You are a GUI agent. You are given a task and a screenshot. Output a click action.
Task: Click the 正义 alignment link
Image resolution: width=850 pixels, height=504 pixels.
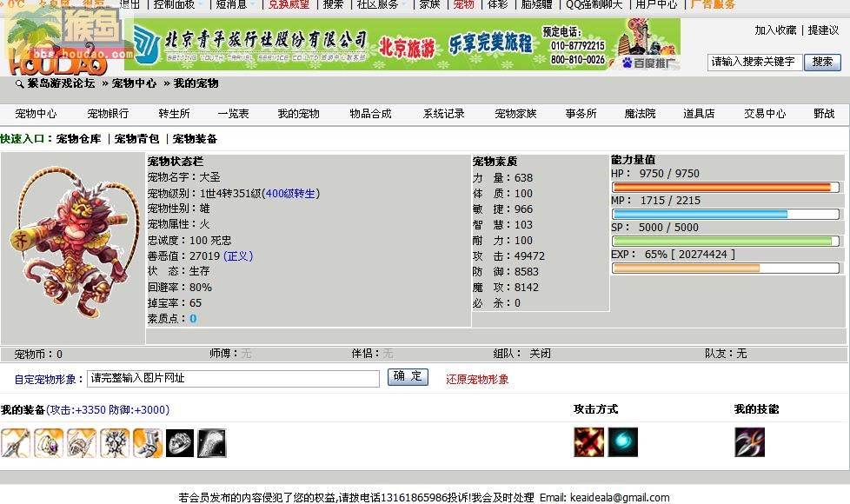[238, 255]
